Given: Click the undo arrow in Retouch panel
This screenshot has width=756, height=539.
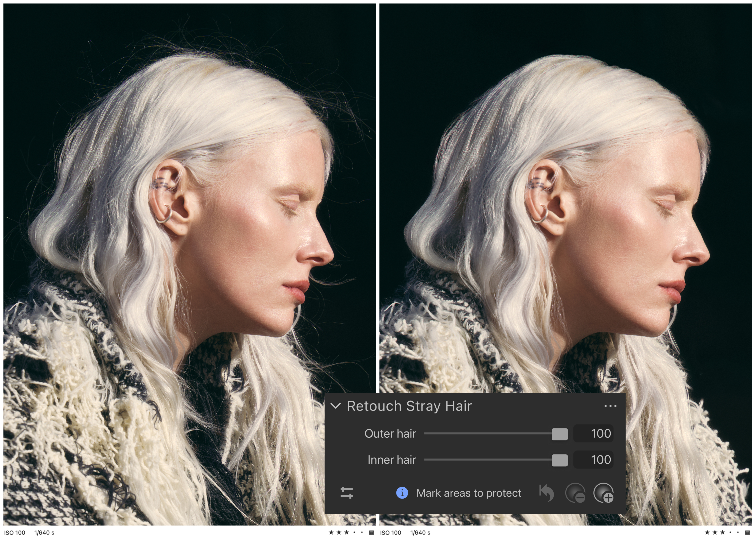Looking at the screenshot, I should pyautogui.click(x=547, y=493).
